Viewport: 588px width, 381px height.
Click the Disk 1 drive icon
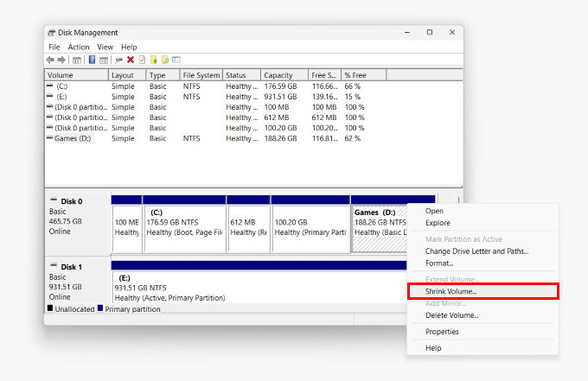pos(54,265)
